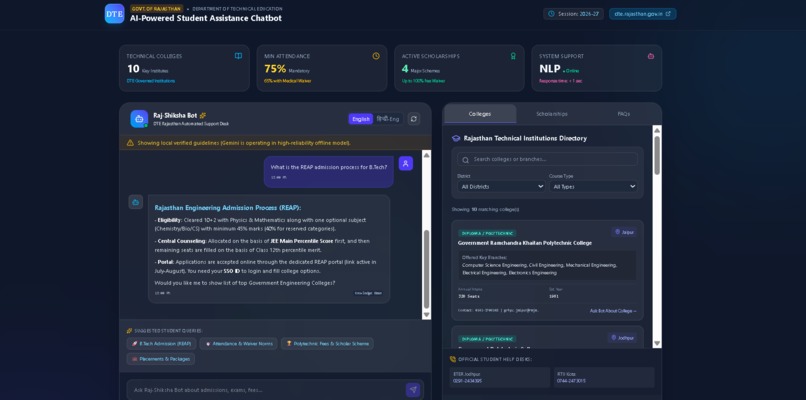Click the user avatar beside the question
Viewport: 806px width, 400px height.
[x=406, y=163]
